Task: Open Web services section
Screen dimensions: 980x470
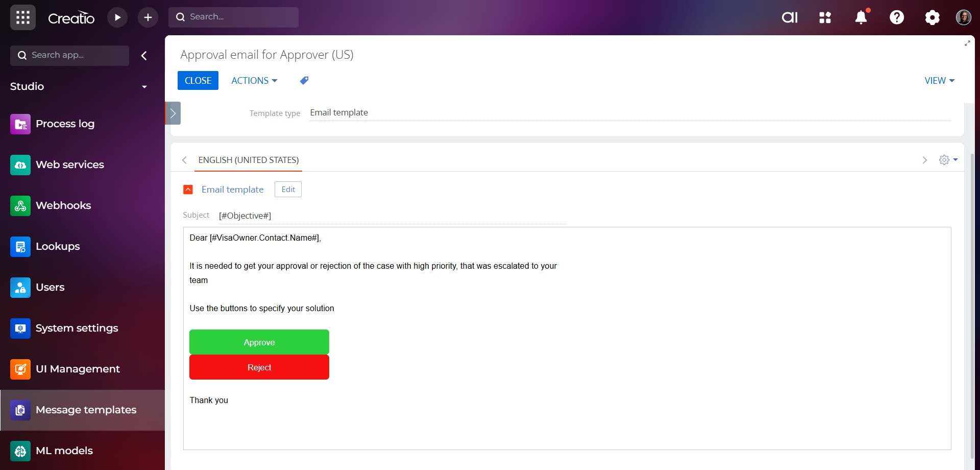Action: [x=83, y=165]
